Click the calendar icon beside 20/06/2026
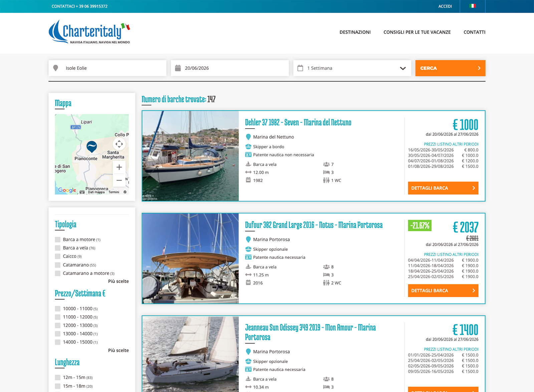The height and width of the screenshot is (392, 534). [x=178, y=68]
